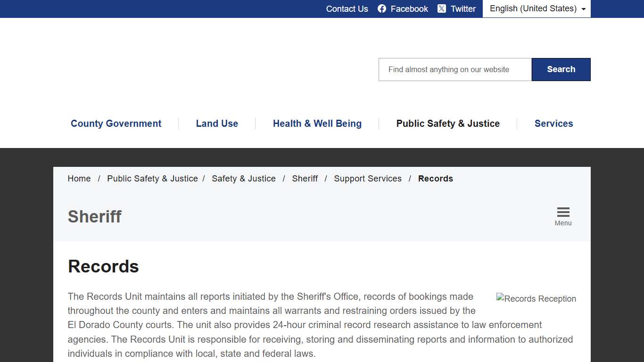The image size is (644, 362).
Task: Click Support Services in the breadcrumb trail
Action: (x=368, y=179)
